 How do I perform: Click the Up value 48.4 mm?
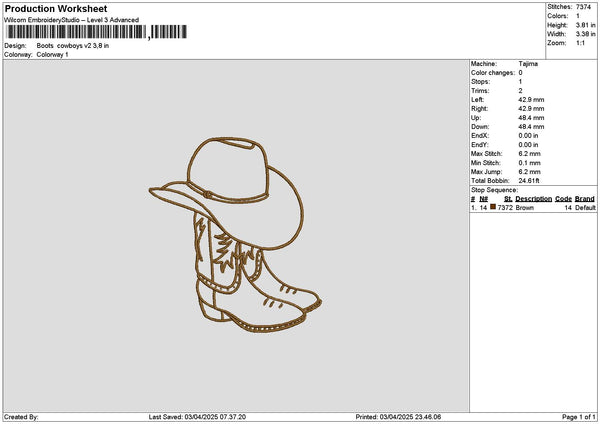pos(531,118)
